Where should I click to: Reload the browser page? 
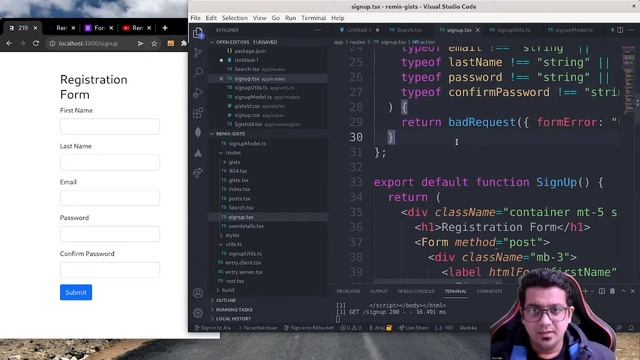(x=36, y=43)
